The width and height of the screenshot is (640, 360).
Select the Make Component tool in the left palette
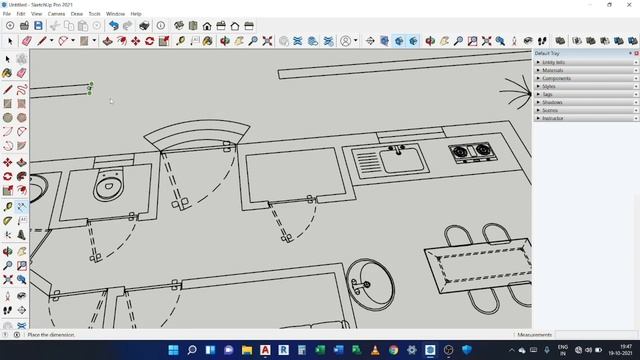tap(22, 59)
